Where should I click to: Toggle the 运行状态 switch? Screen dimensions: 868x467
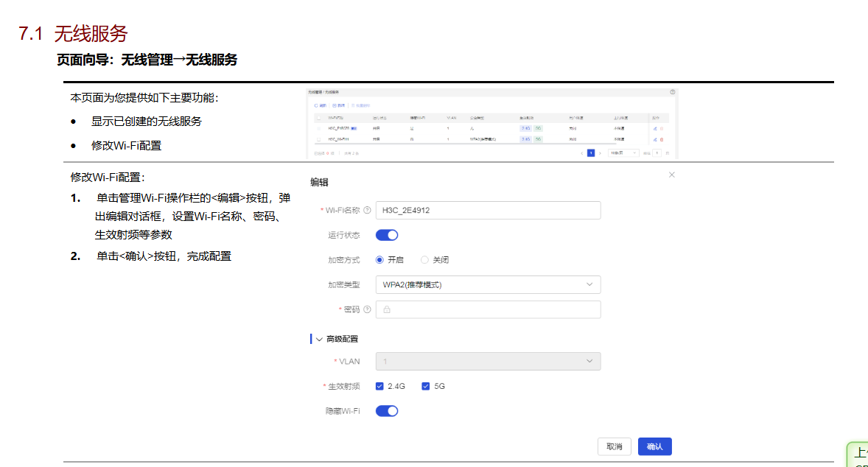(387, 235)
